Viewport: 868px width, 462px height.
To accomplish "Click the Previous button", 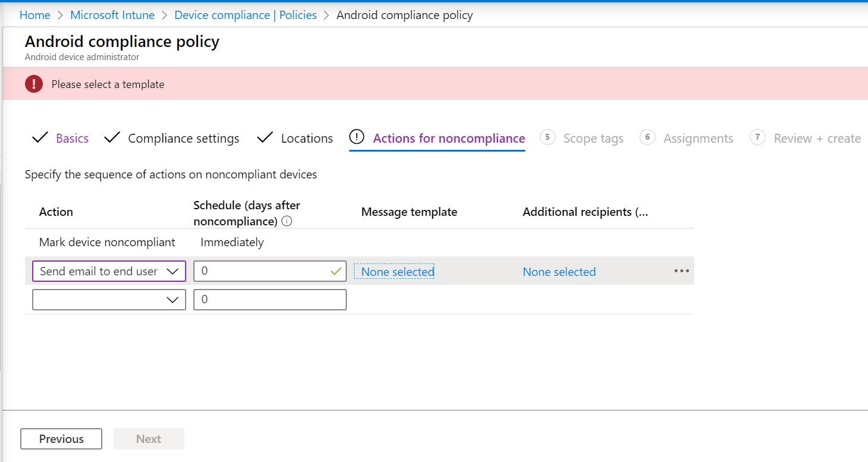I will click(61, 439).
